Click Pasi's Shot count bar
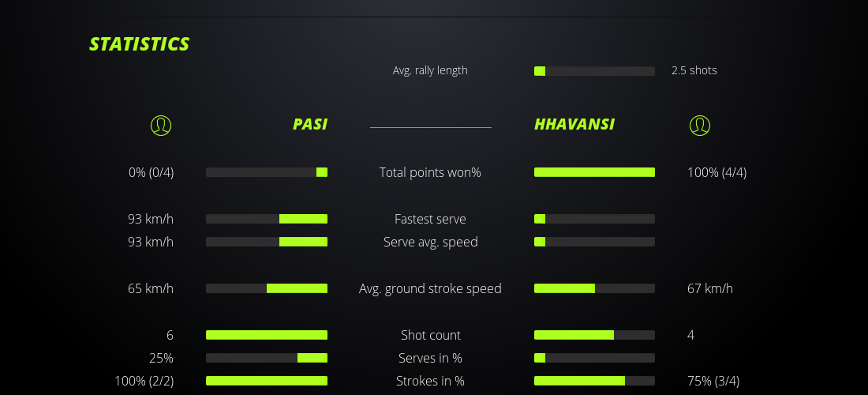The image size is (868, 395). coord(267,335)
